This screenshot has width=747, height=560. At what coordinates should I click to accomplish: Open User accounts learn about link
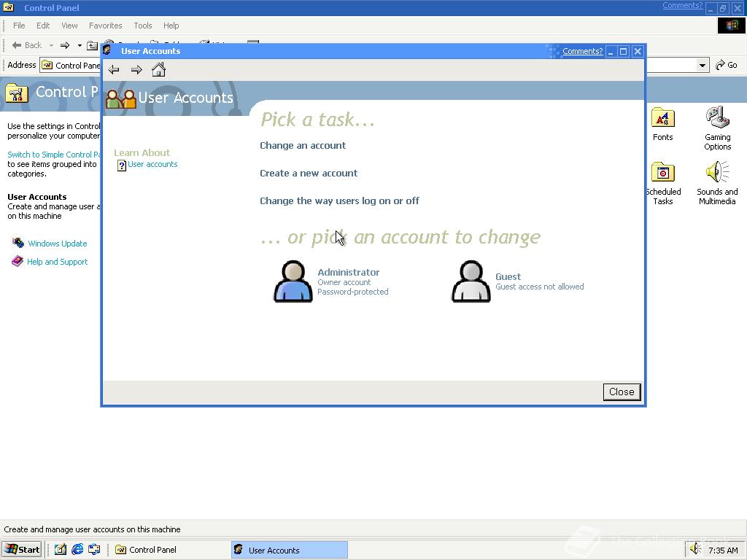tap(152, 164)
